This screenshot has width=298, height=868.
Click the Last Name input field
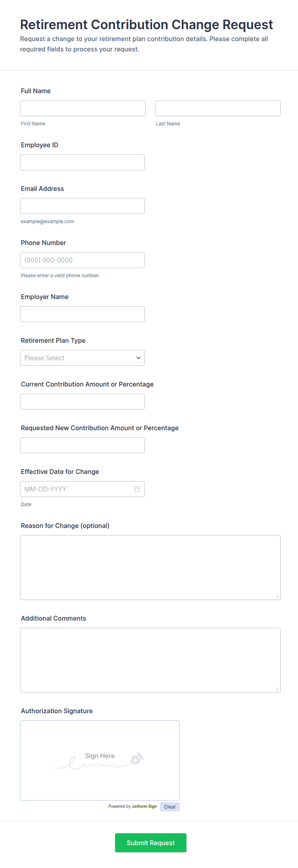pos(218,108)
